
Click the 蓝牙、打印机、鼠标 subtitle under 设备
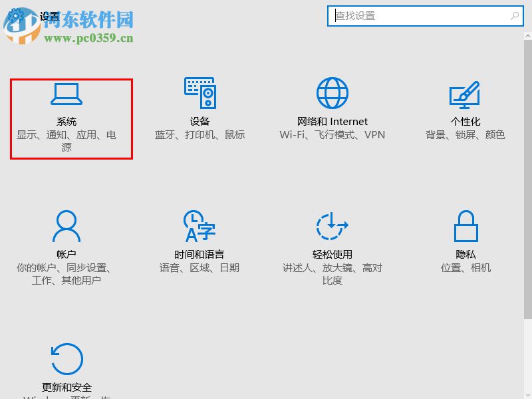click(x=200, y=135)
